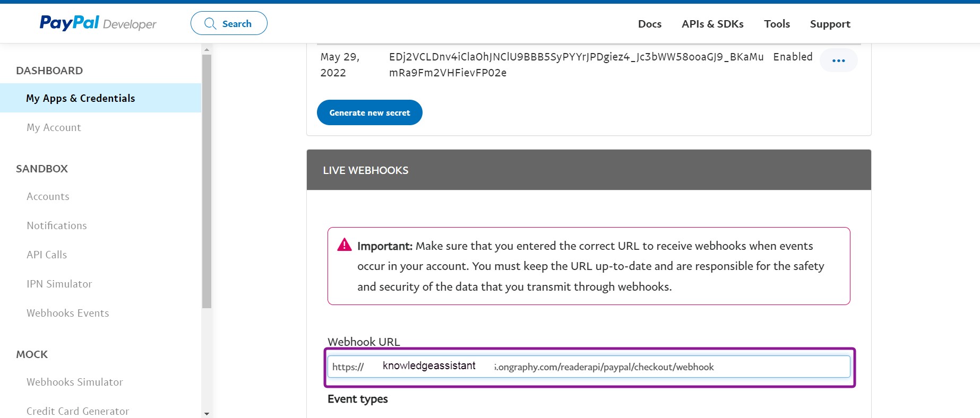980x418 pixels.
Task: Open the Support menu
Action: coord(830,24)
